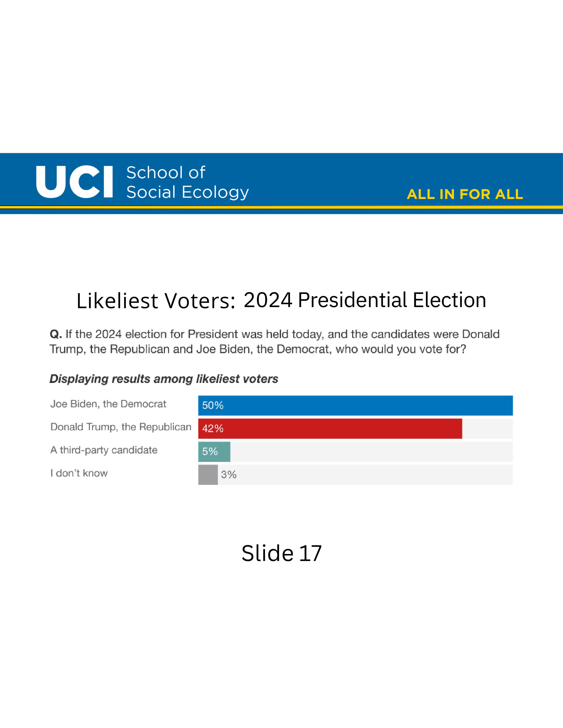The image size is (563, 728).
Task: Click the Slide 17 caption
Action: 281,553
